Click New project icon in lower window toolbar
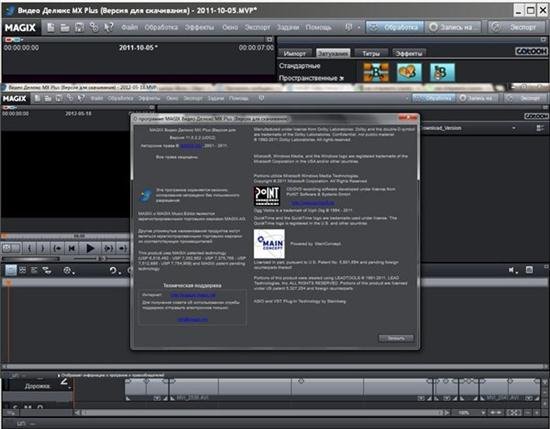This screenshot has height=429, width=550. (x=37, y=99)
